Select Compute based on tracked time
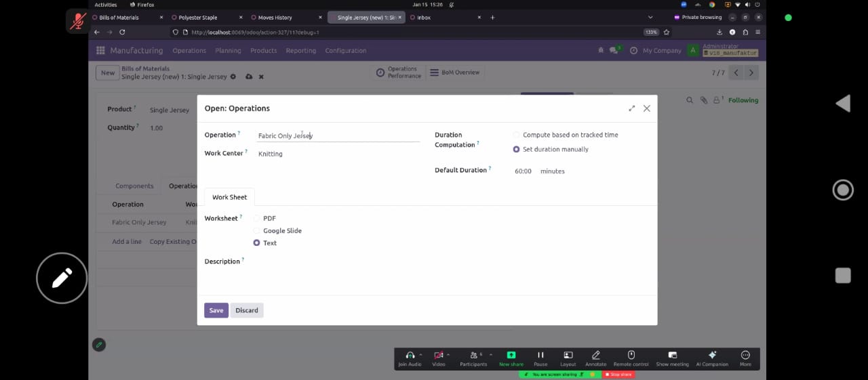This screenshot has width=868, height=380. [x=517, y=135]
